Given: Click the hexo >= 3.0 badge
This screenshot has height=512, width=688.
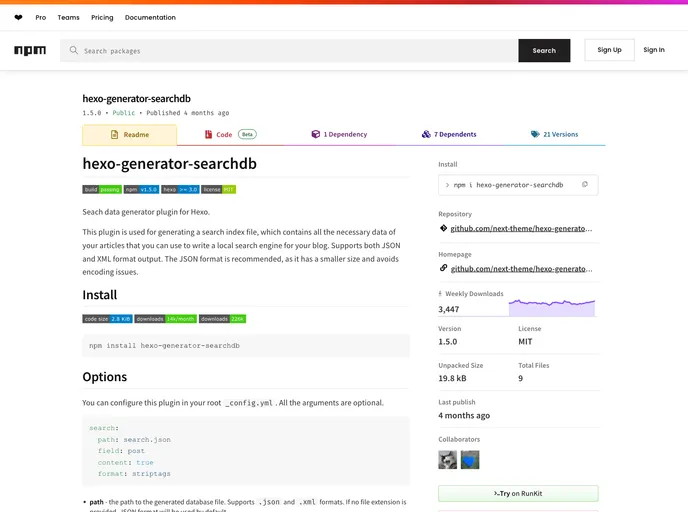Looking at the screenshot, I should (x=180, y=190).
